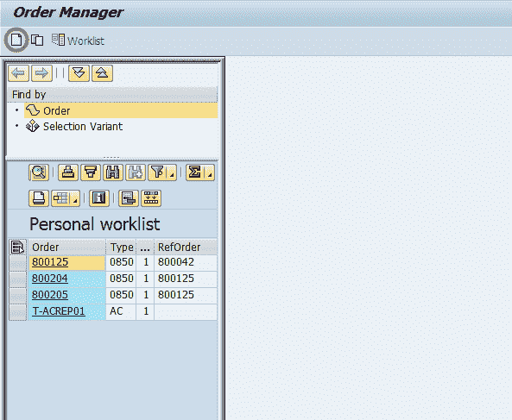512x420 pixels.
Task: Click Type 0850 in the 800125 row
Action: click(x=122, y=262)
